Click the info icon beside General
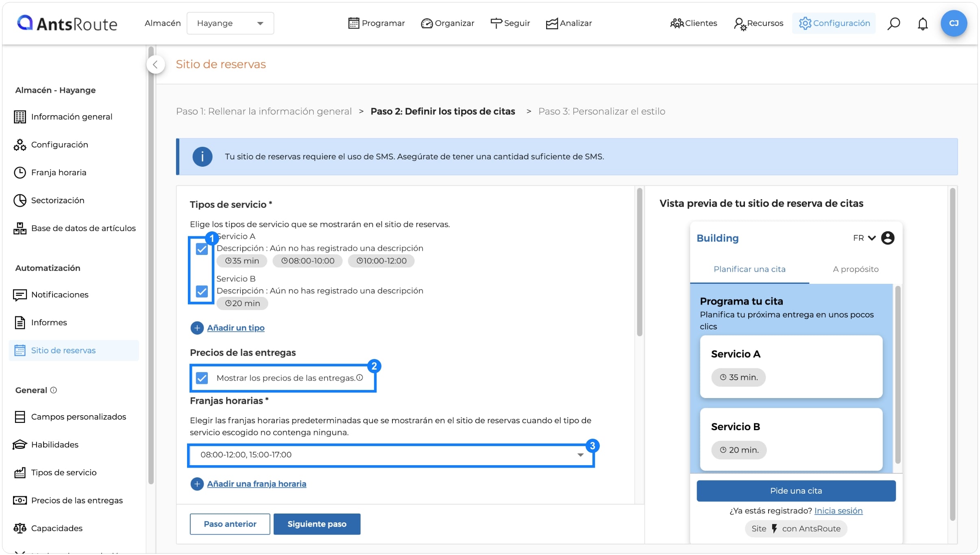980x555 pixels. point(53,390)
